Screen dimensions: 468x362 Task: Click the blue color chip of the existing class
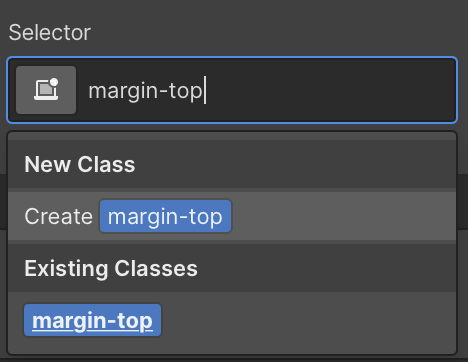[92, 320]
